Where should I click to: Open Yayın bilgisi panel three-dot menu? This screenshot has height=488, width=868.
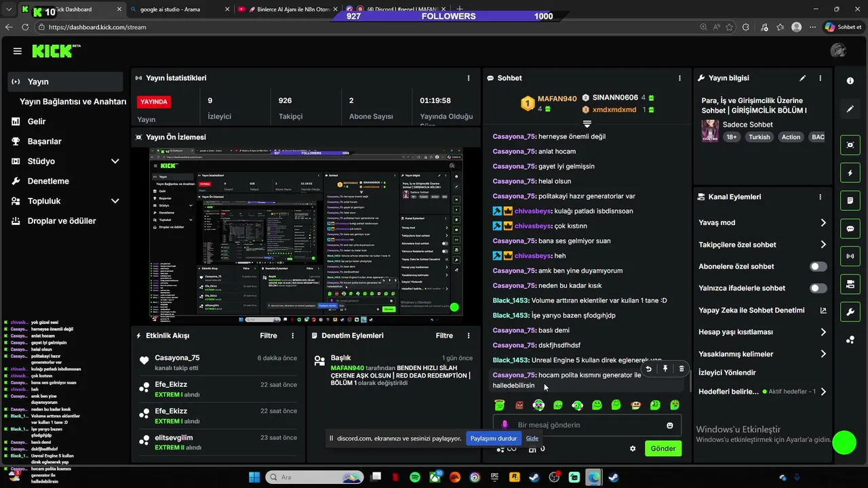click(822, 78)
